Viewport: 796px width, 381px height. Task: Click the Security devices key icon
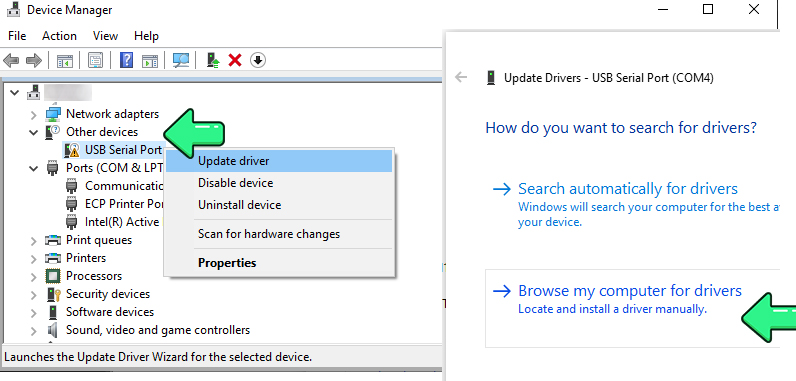click(53, 294)
